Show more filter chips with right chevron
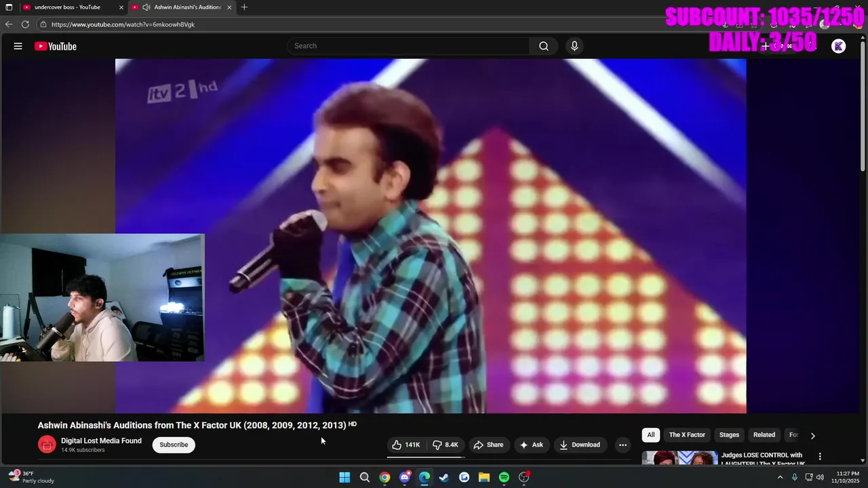Screen dimensions: 868x488 tap(812, 436)
